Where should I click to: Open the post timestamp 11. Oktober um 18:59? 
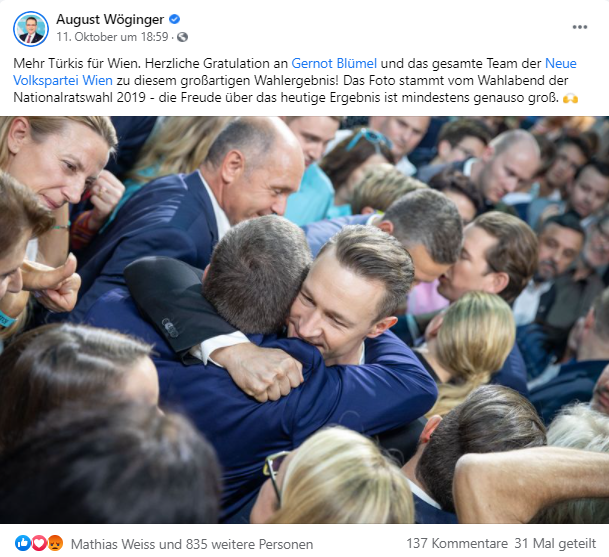112,37
